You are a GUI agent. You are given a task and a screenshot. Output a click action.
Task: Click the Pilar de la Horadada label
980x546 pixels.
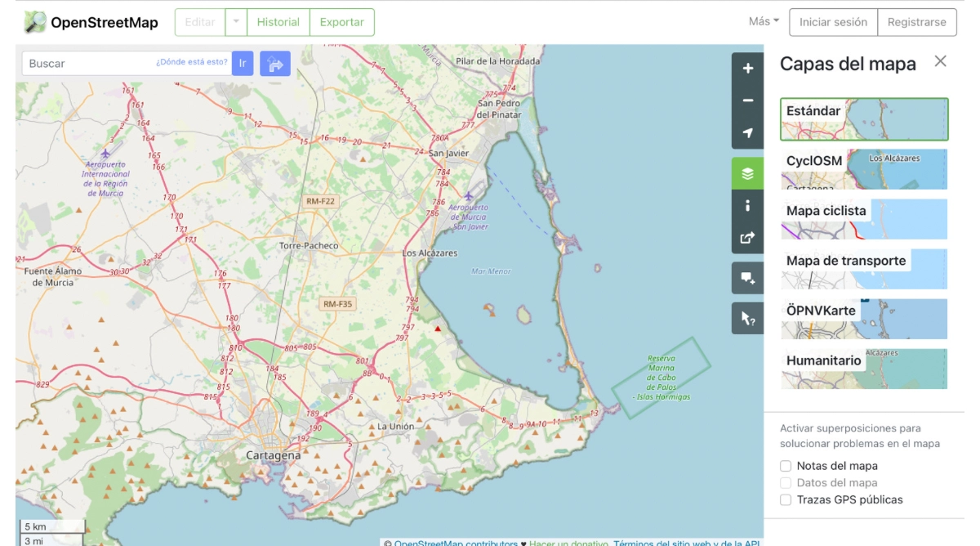click(498, 60)
